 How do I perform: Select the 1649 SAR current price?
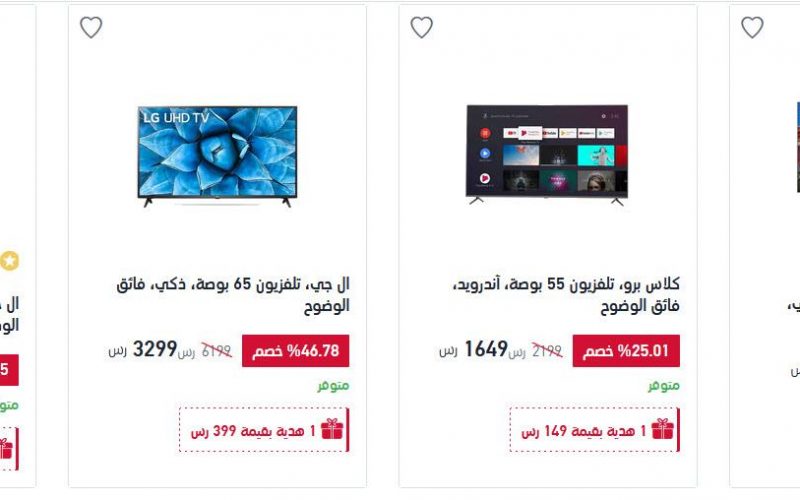pos(486,349)
